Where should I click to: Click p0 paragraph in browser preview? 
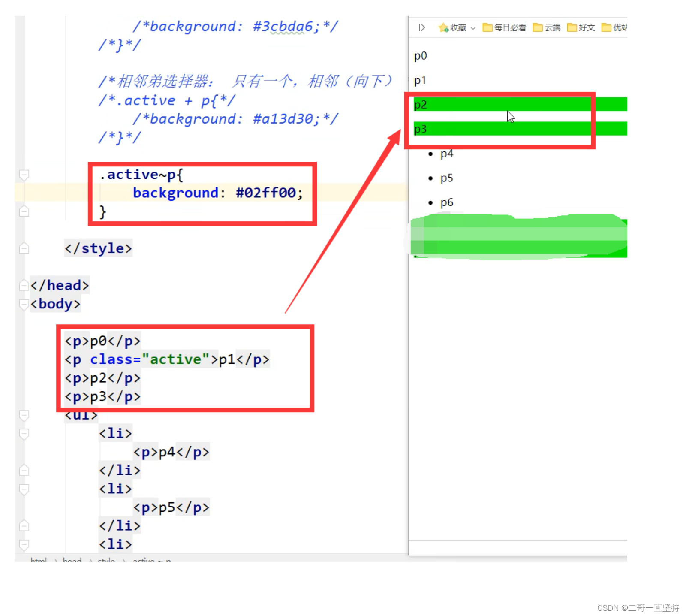[x=420, y=56]
